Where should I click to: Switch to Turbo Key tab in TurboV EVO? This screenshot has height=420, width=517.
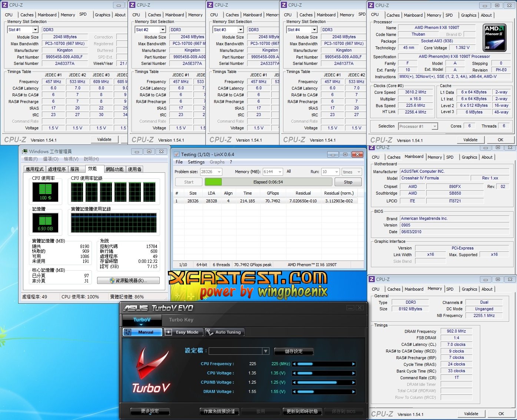(181, 320)
